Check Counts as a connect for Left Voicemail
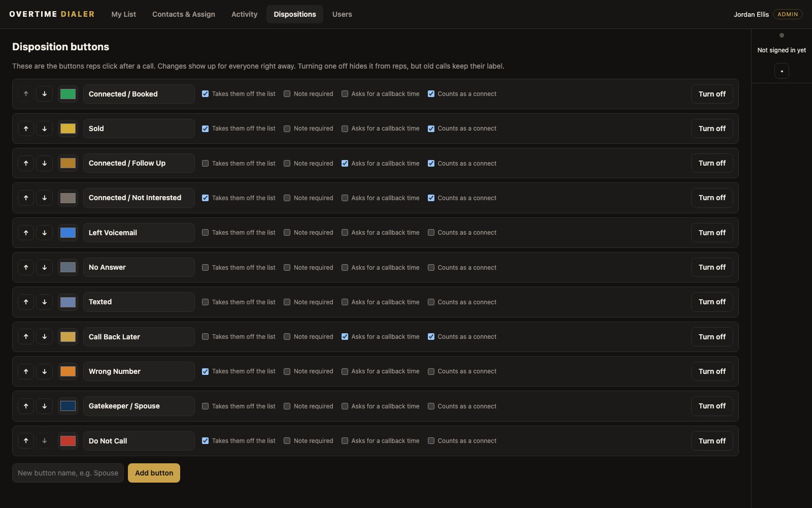Screen dimensions: 812x508 click(431, 233)
